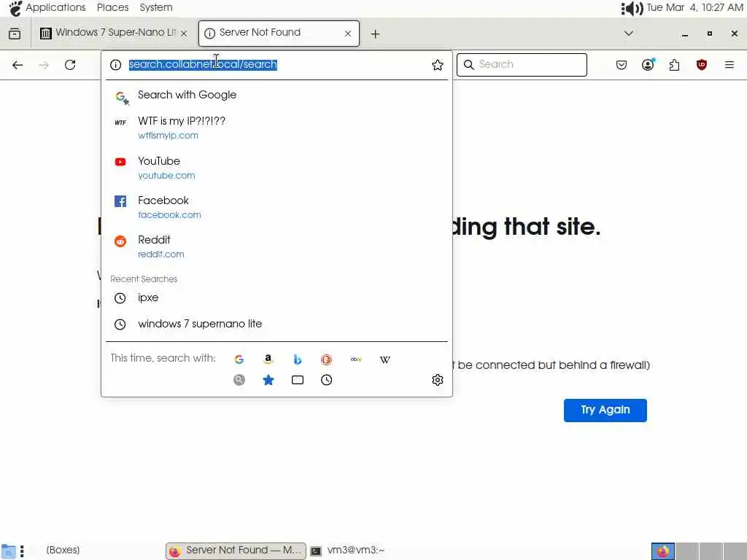This screenshot has height=560, width=747.
Task: Open the Firefox account icon
Action: coord(648,65)
